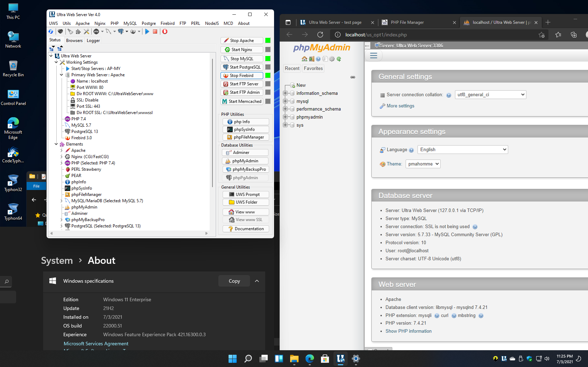Click the php Info utility button
The height and width of the screenshot is (367, 588).
coord(246,122)
